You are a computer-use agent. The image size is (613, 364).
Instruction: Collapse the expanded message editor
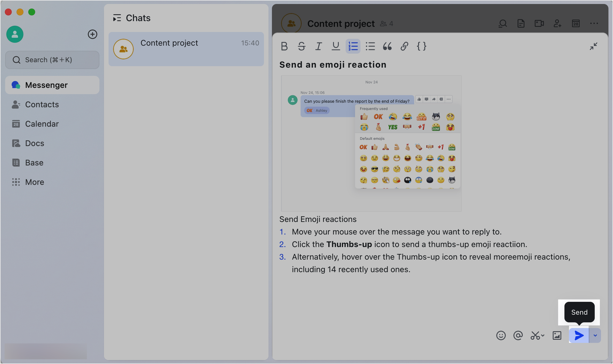[593, 46]
